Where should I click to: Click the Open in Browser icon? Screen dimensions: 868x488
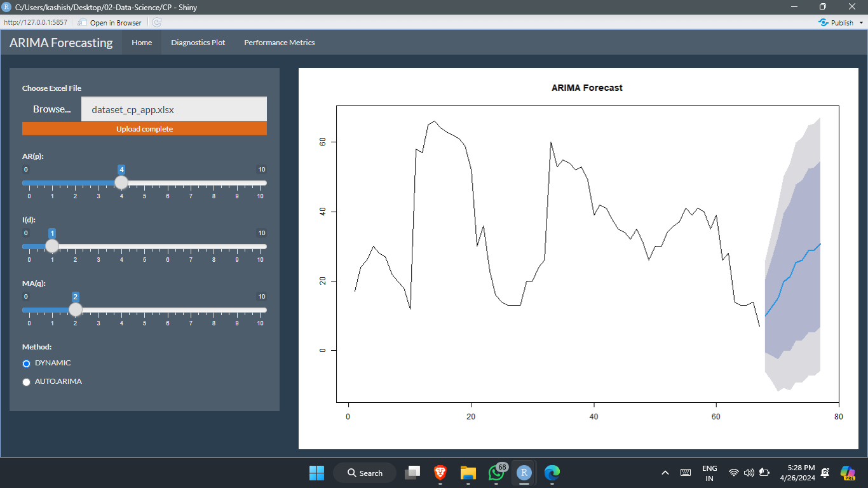pyautogui.click(x=83, y=22)
